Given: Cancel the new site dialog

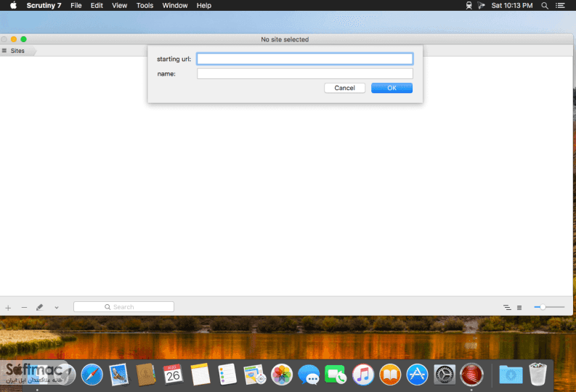Looking at the screenshot, I should [344, 88].
